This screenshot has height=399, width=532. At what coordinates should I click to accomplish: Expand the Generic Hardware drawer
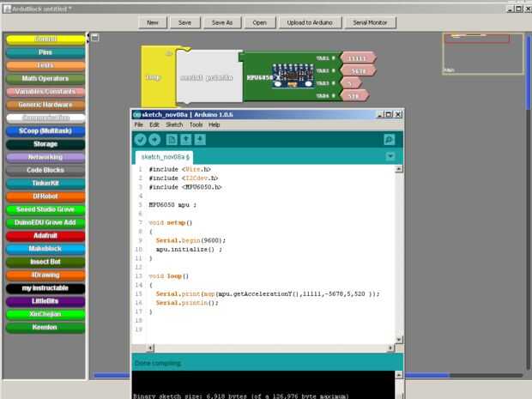coord(45,105)
